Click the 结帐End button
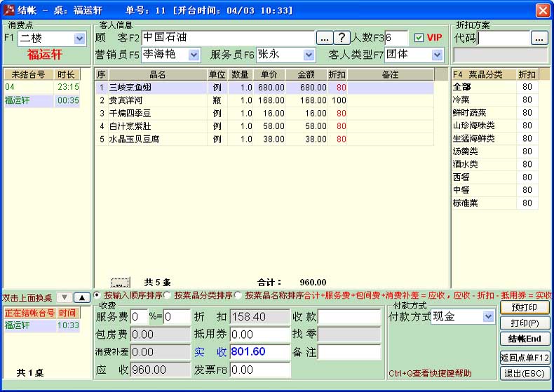Image resolution: width=554 pixels, height=392 pixels. (524, 339)
